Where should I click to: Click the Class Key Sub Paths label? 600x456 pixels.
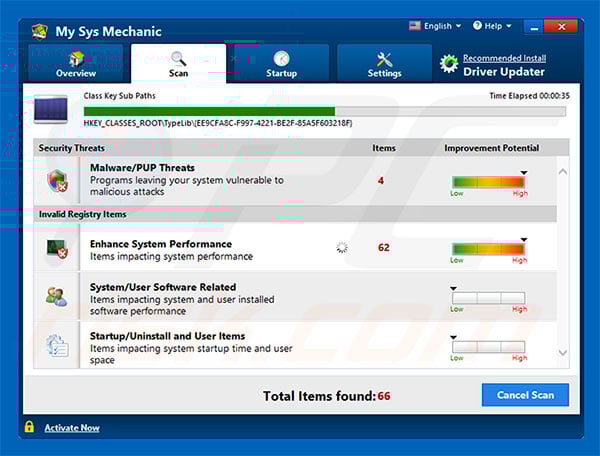pos(119,96)
